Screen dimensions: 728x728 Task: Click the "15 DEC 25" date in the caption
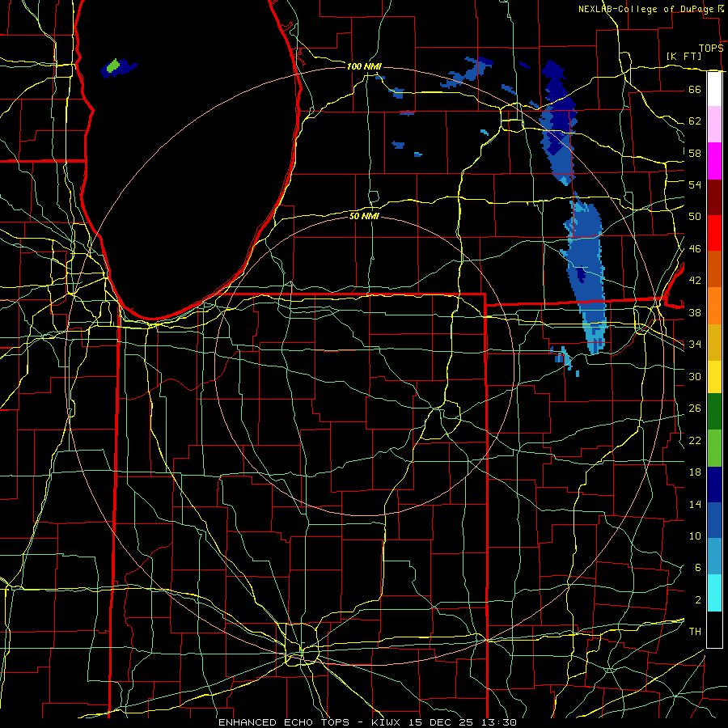(441, 722)
